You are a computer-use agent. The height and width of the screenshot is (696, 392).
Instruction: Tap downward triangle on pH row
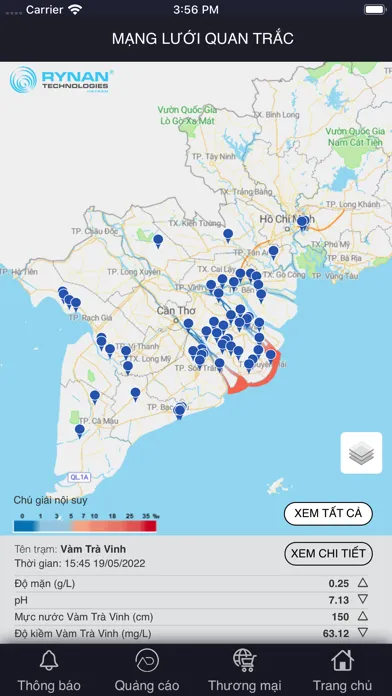pos(363,599)
